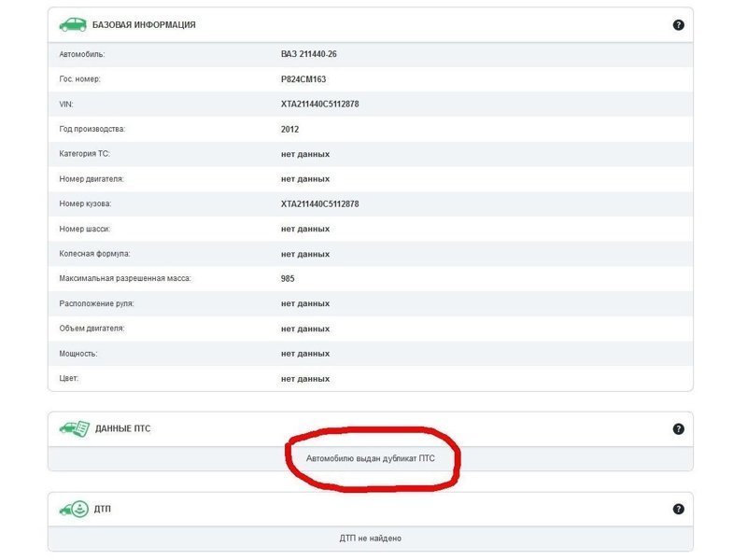Image resolution: width=747 pixels, height=560 pixels.
Task: Click the car-document icon beside Данные ПТС
Action: (x=75, y=428)
